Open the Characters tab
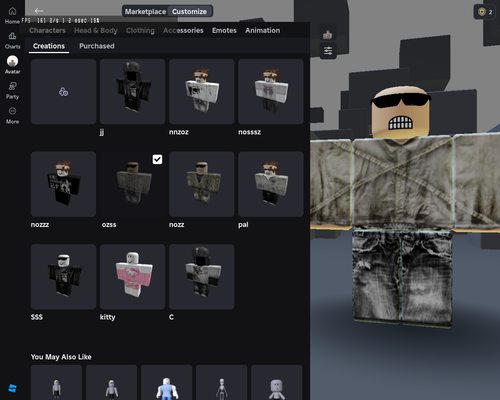This screenshot has height=400, width=500. pyautogui.click(x=47, y=30)
